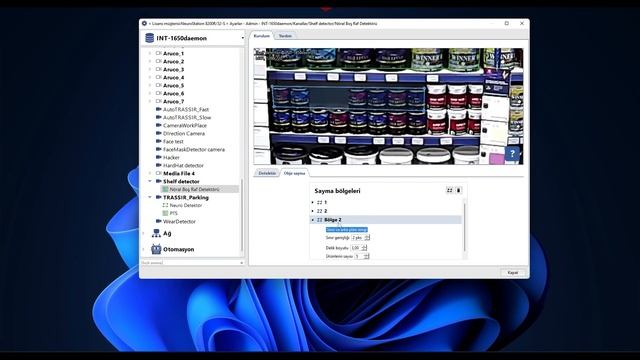Select counting zone 2 row
This screenshot has width=640, height=360.
[386, 211]
